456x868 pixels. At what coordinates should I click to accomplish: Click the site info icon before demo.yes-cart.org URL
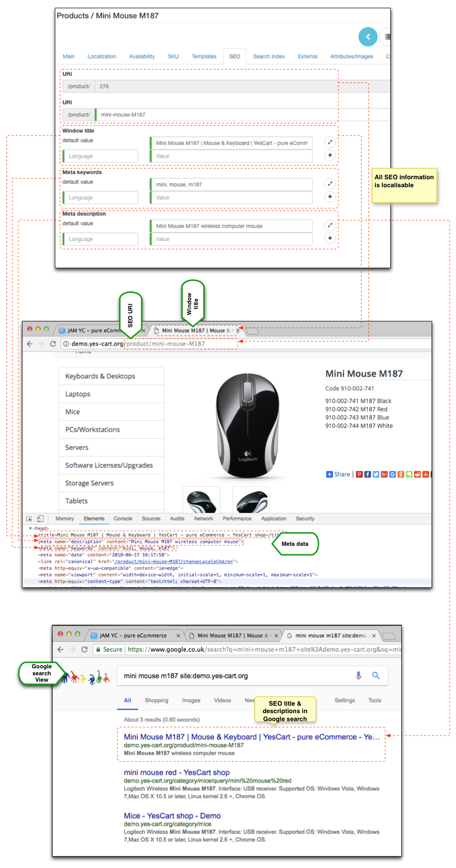click(x=66, y=344)
